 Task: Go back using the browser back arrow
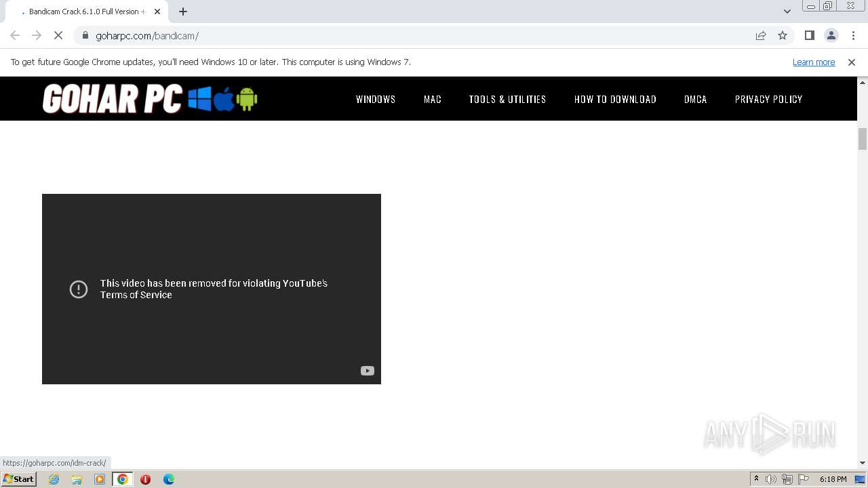(15, 35)
